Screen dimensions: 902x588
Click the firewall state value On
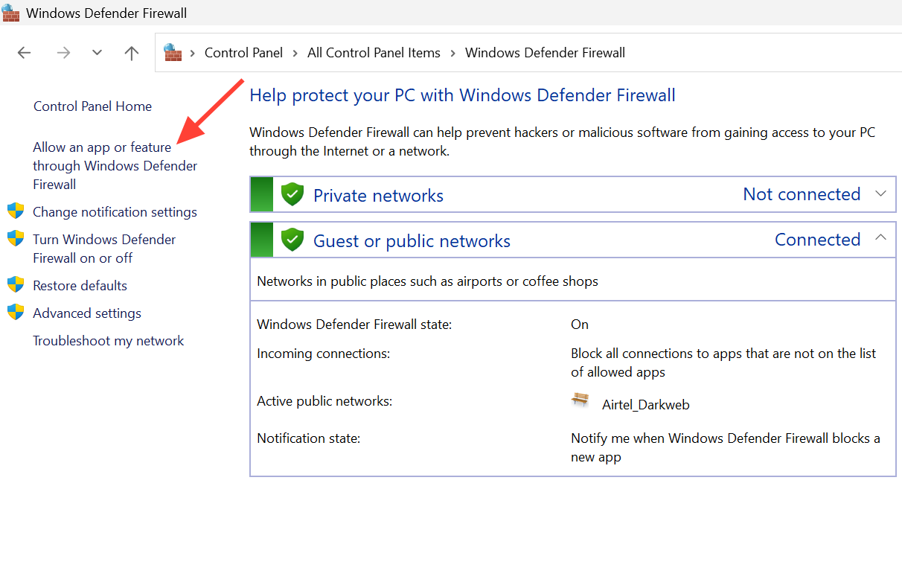click(x=580, y=325)
